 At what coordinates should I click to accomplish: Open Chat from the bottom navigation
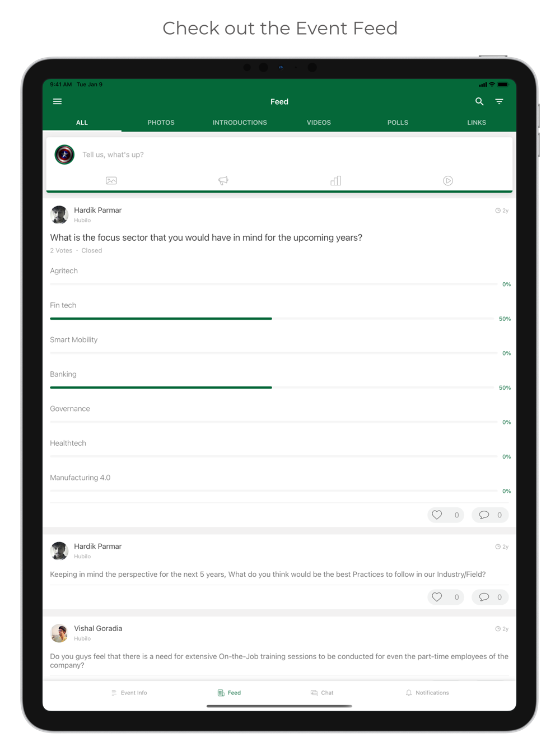(x=322, y=693)
